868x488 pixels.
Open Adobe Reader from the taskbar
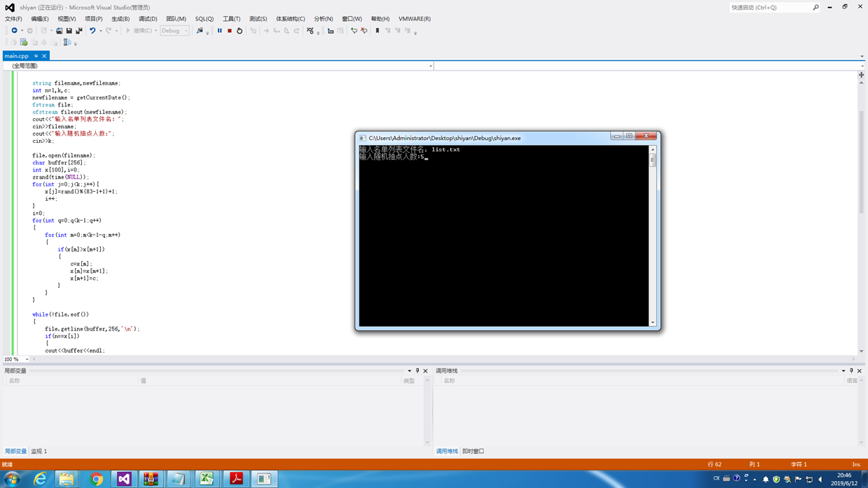(236, 479)
